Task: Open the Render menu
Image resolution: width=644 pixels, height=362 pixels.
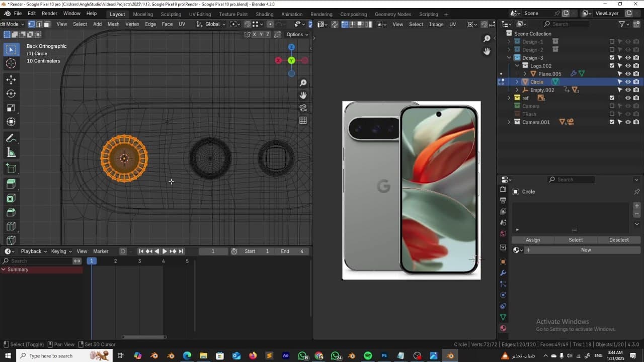Action: point(49,14)
